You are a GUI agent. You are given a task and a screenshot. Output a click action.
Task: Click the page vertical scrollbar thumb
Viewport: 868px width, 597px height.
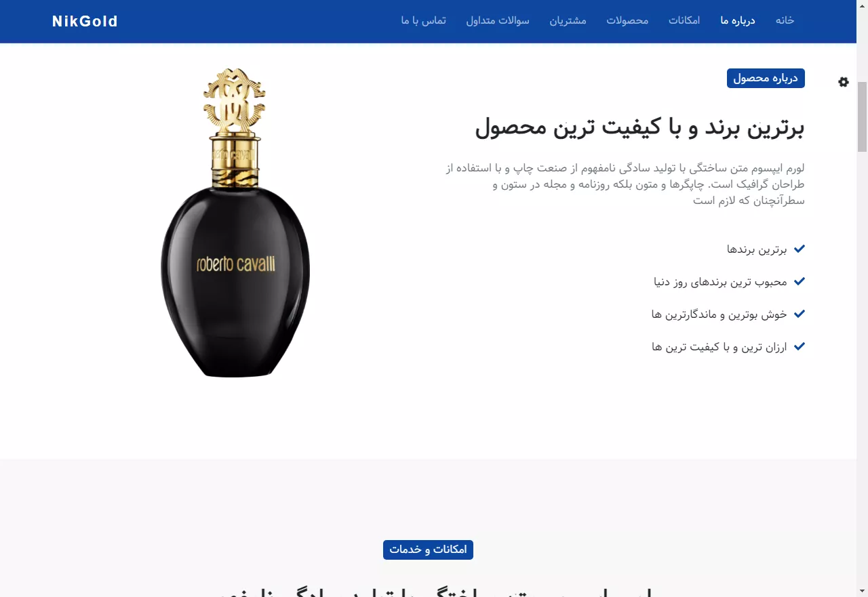point(862,116)
